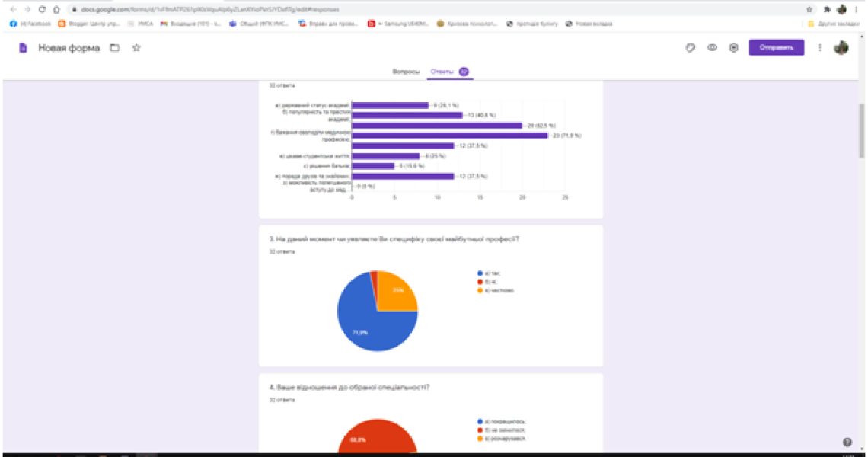This screenshot has height=457, width=868.
Task: Open the Кризова психологі… bookmark
Action: [468, 24]
